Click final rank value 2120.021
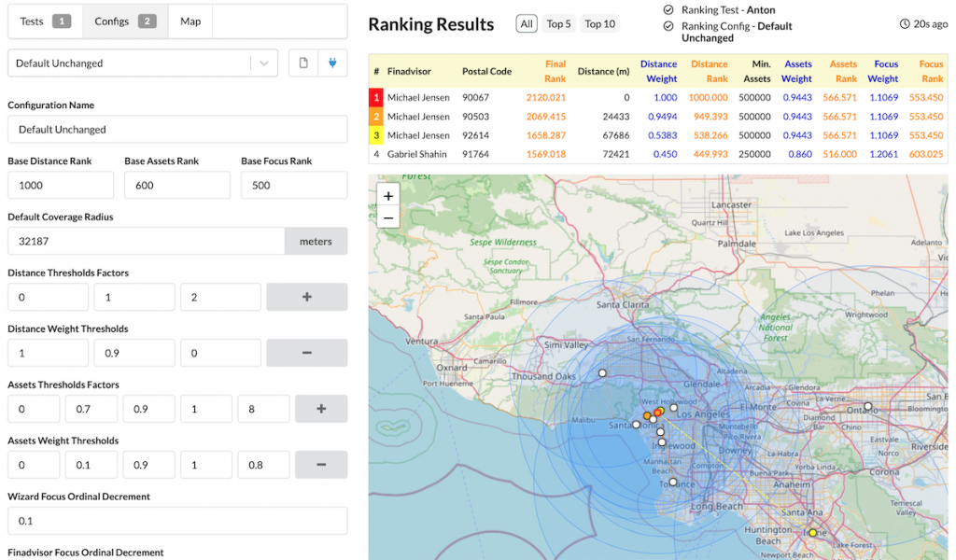Viewport: 956px width, 560px height. (545, 97)
